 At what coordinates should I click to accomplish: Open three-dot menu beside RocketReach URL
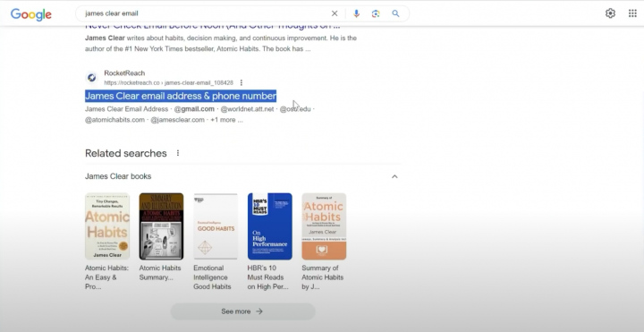coord(241,82)
